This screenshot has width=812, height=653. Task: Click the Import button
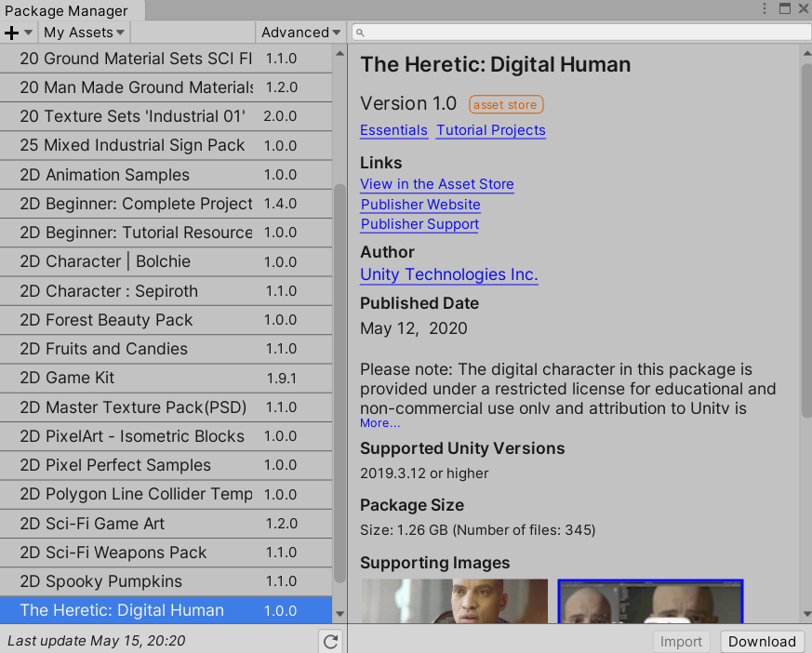point(681,642)
